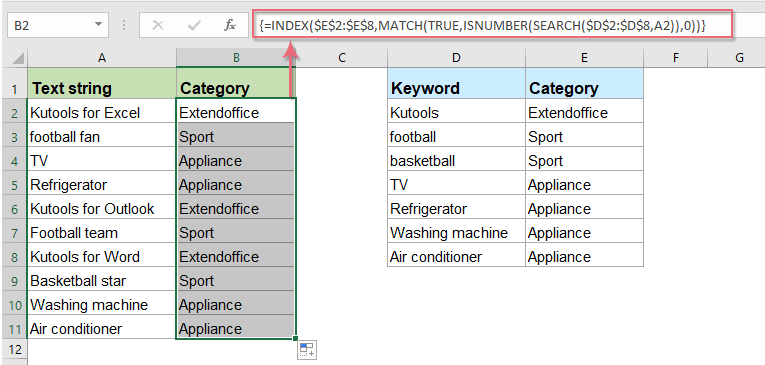Select column G header
The image size is (765, 365).
tap(739, 58)
